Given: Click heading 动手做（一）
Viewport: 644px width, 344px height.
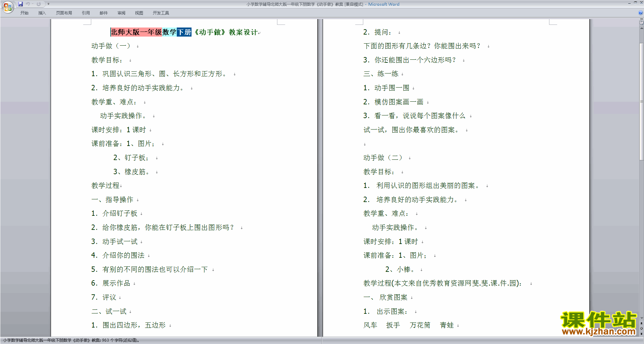Looking at the screenshot, I should 111,46.
